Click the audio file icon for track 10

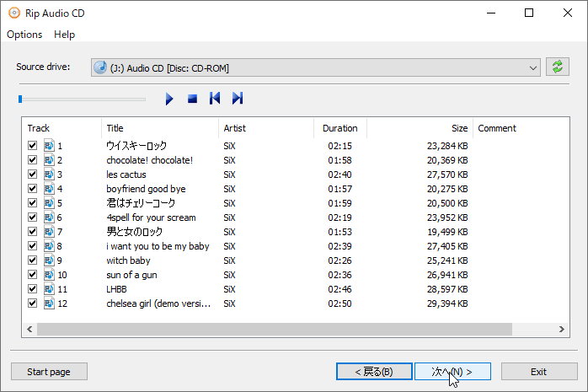(49, 275)
